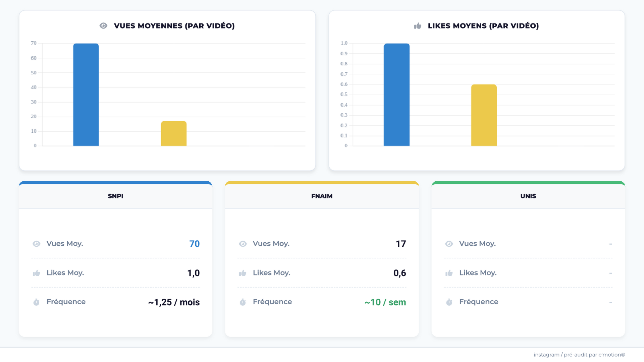Image resolution: width=644 pixels, height=362 pixels.
Task: Click the blue bar in the views chart
Action: (86, 95)
